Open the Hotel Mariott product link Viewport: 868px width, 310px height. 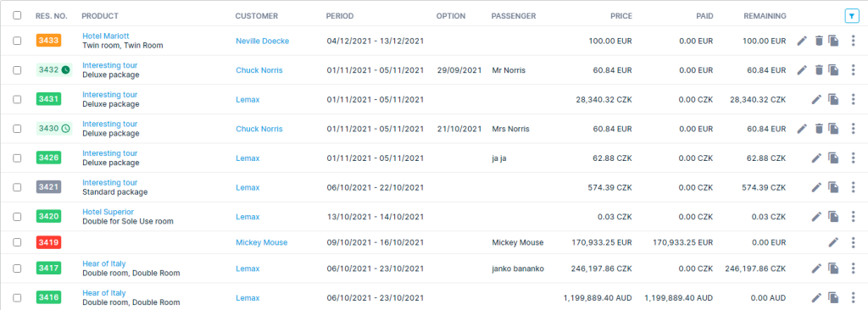(x=106, y=36)
